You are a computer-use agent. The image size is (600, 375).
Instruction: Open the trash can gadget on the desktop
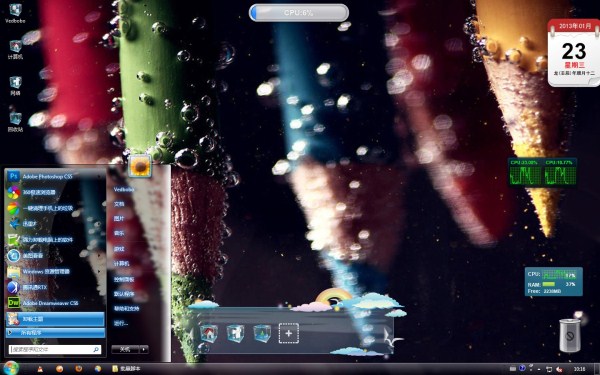pyautogui.click(x=570, y=335)
